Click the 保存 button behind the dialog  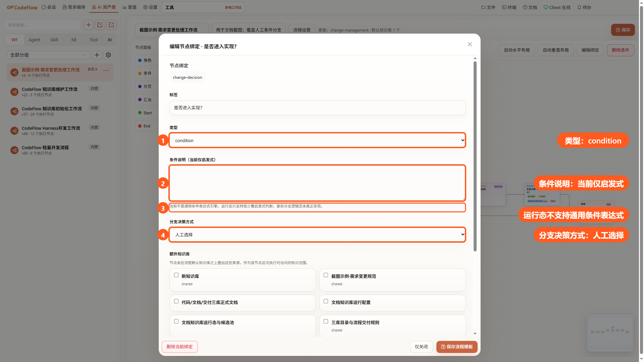click(x=623, y=30)
